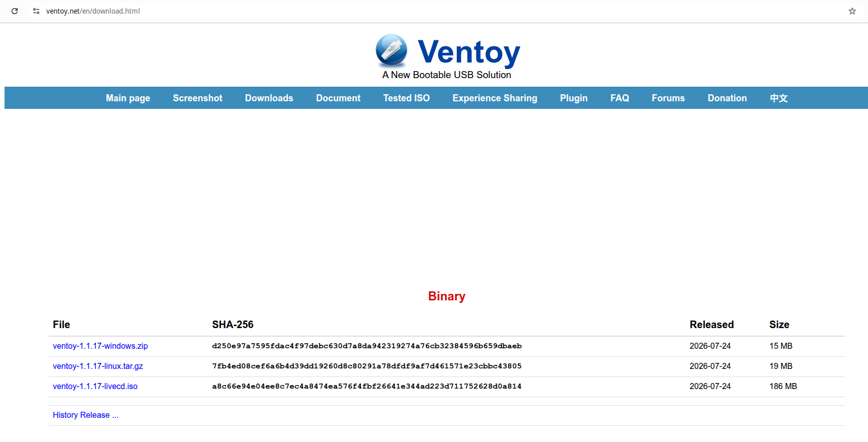The height and width of the screenshot is (442, 868).
Task: Click the 186 MB size value
Action: (x=783, y=387)
